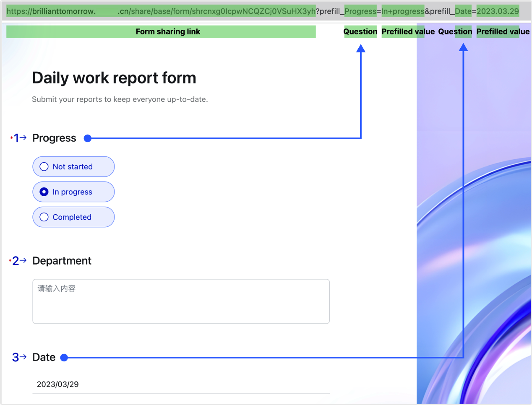Click the Department text input area
Viewport: 532px width, 405px height.
click(x=180, y=301)
